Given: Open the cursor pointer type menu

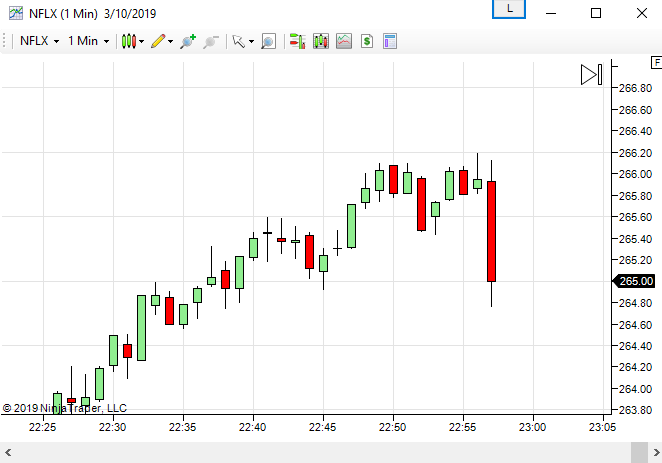Looking at the screenshot, I should point(242,41).
